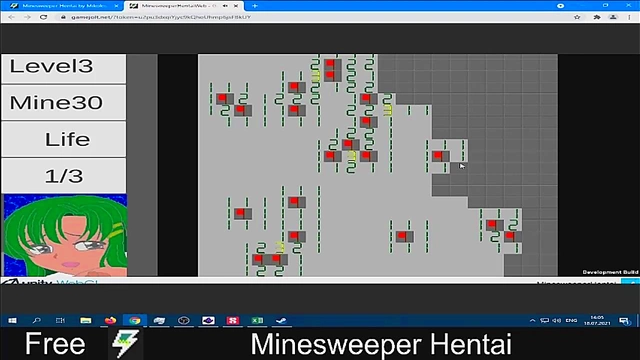Viewport: 640px width, 360px height.
Task: Close the first Minesweeper Hentai tab
Action: coord(116,6)
